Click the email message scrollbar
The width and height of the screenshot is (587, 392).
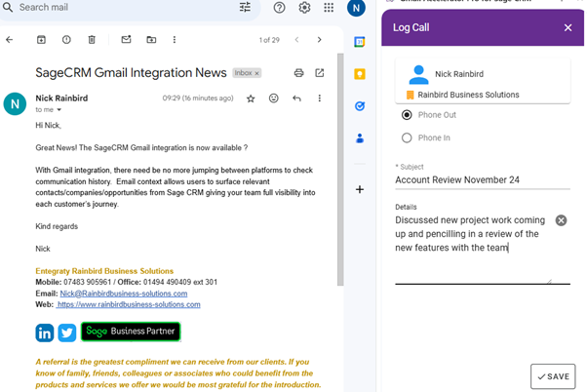(x=340, y=170)
